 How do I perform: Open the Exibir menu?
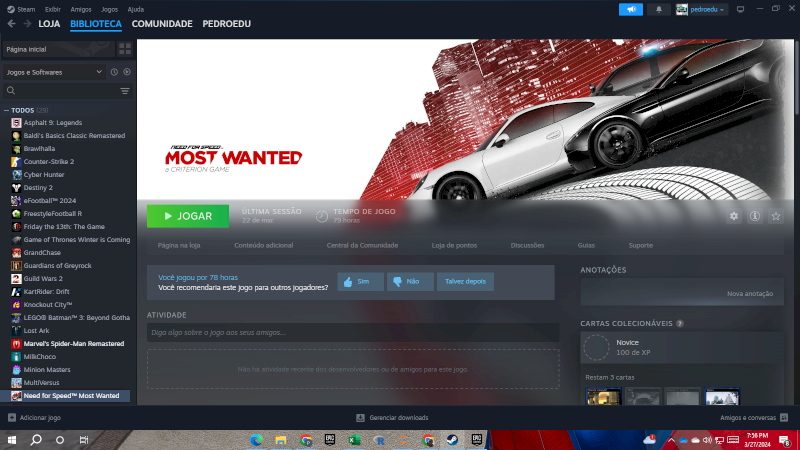pyautogui.click(x=53, y=9)
